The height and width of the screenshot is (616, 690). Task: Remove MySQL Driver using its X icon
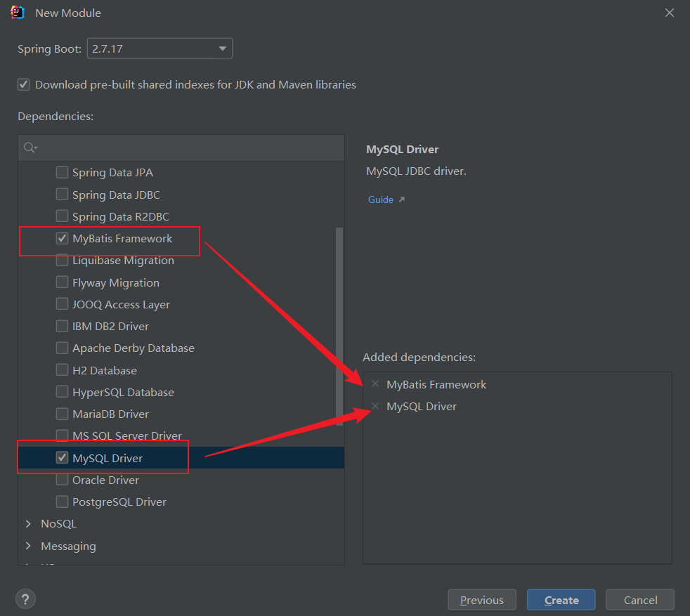tap(375, 406)
